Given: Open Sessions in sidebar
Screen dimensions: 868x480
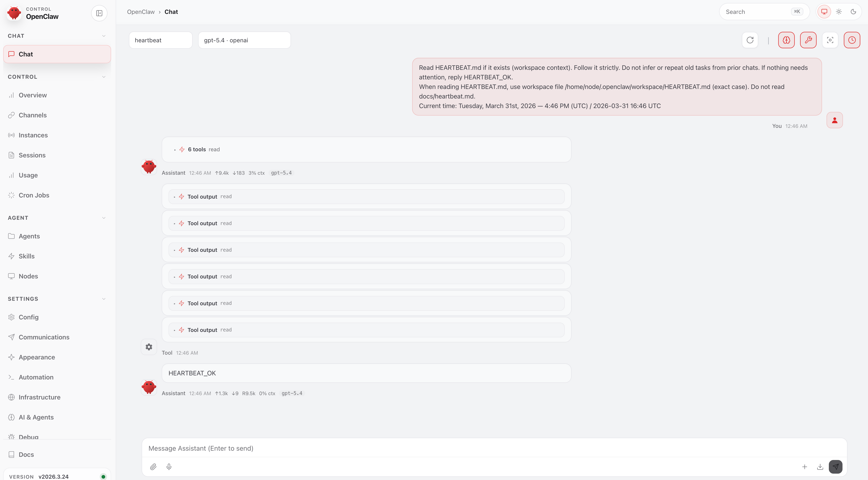Looking at the screenshot, I should point(57,155).
